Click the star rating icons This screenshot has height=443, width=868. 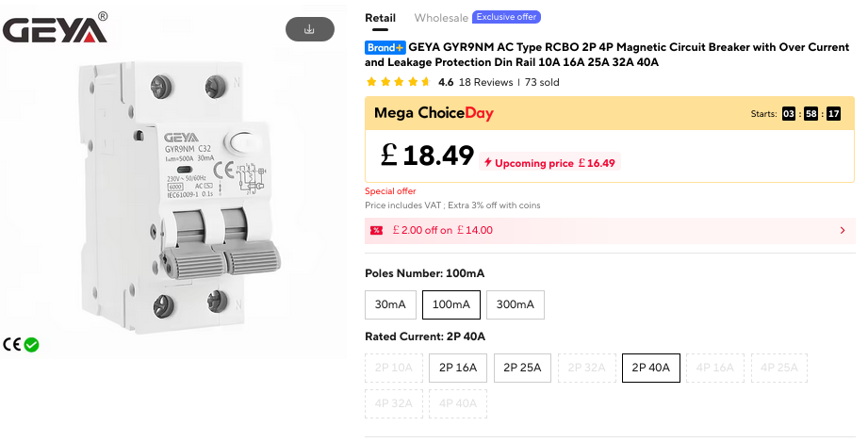398,82
